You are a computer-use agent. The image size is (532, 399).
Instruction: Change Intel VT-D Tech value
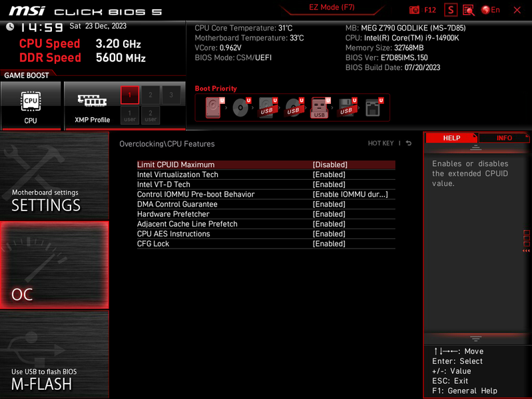click(x=329, y=185)
